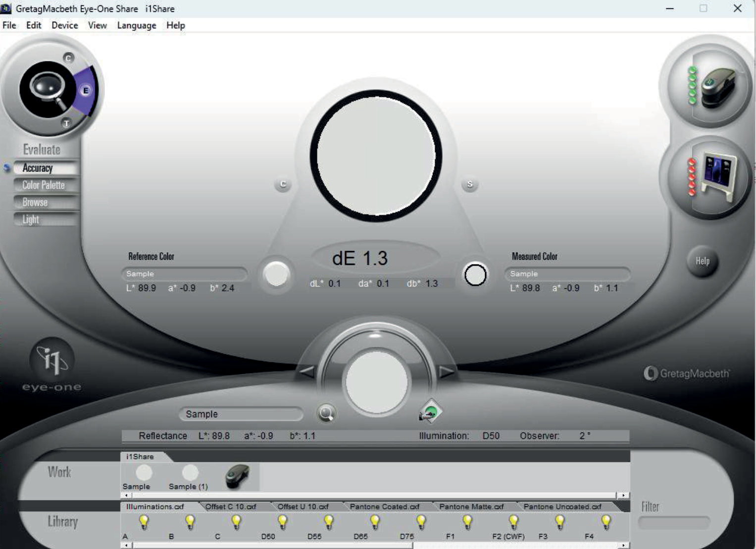Click the Library scroll-right arrow
This screenshot has height=549, width=756.
[x=623, y=546]
